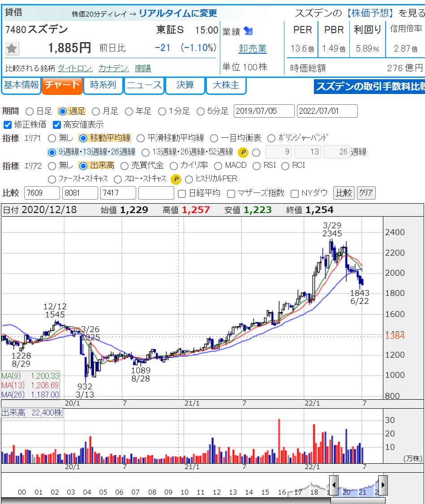The width and height of the screenshot is (425, 504).
Task: Click the right handle of range slider
Action: (382, 485)
